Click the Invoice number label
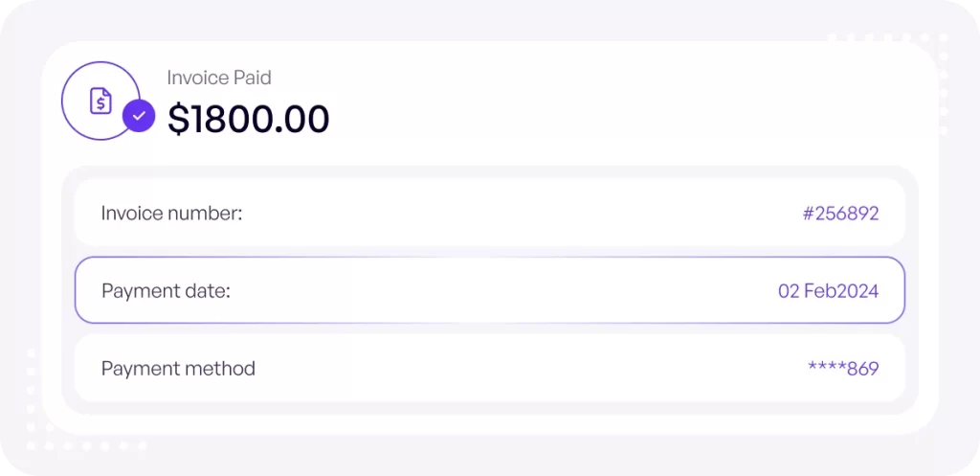Screen dimensions: 980x476 (172, 214)
